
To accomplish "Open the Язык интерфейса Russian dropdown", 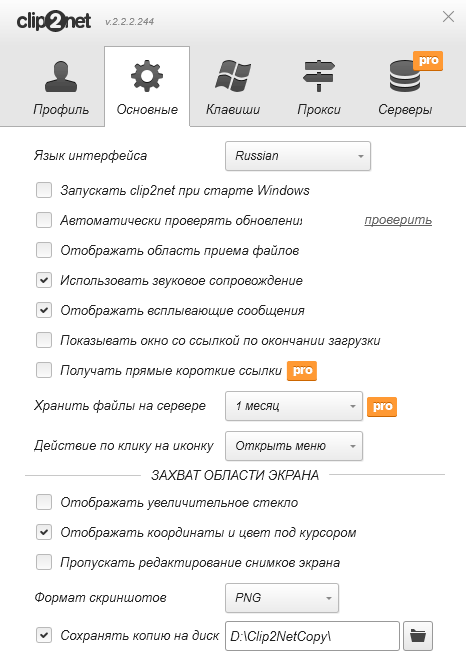I will pyautogui.click(x=298, y=156).
